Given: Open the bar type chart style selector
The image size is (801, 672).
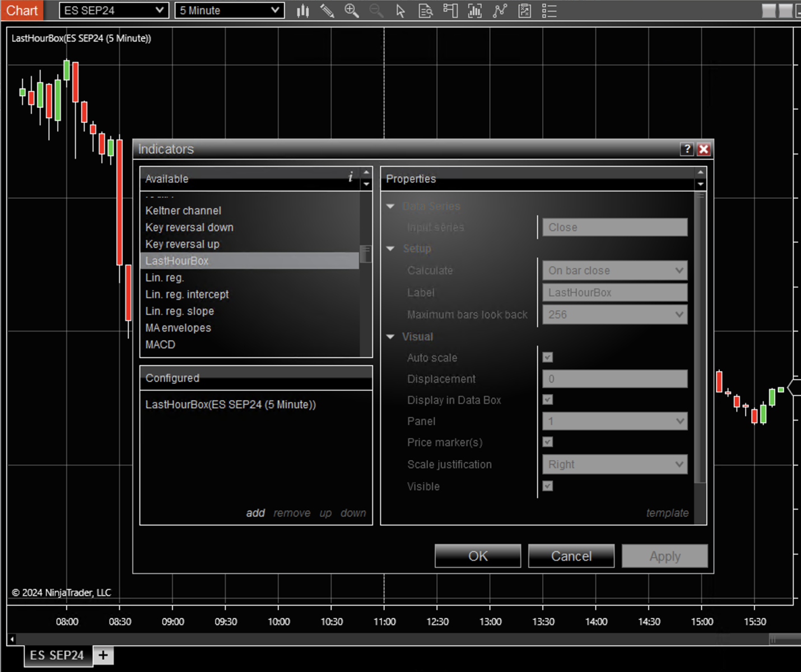Looking at the screenshot, I should click(x=303, y=11).
